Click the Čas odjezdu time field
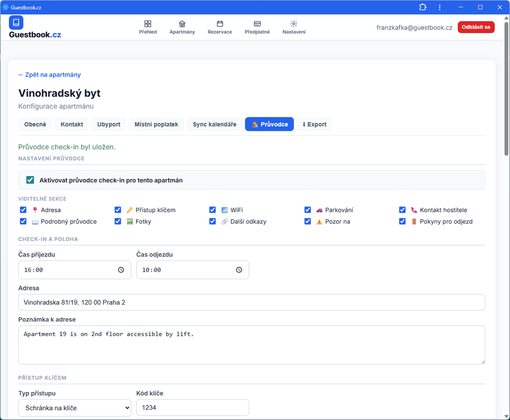This screenshot has height=420, width=510. click(193, 270)
